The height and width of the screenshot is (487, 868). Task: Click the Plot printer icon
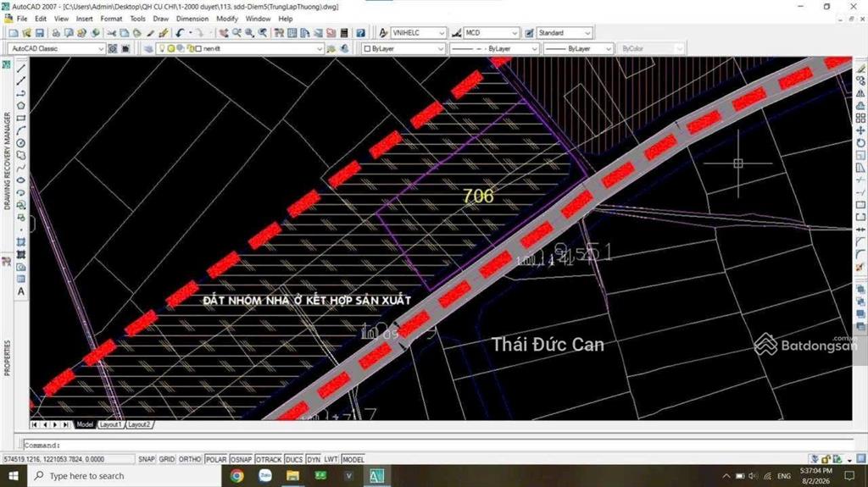point(55,33)
